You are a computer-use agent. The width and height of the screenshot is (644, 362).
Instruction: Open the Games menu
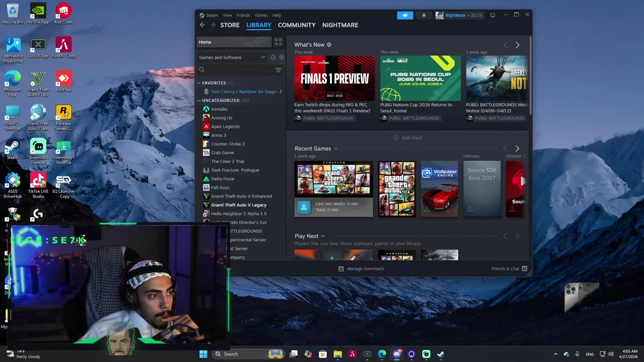point(261,15)
